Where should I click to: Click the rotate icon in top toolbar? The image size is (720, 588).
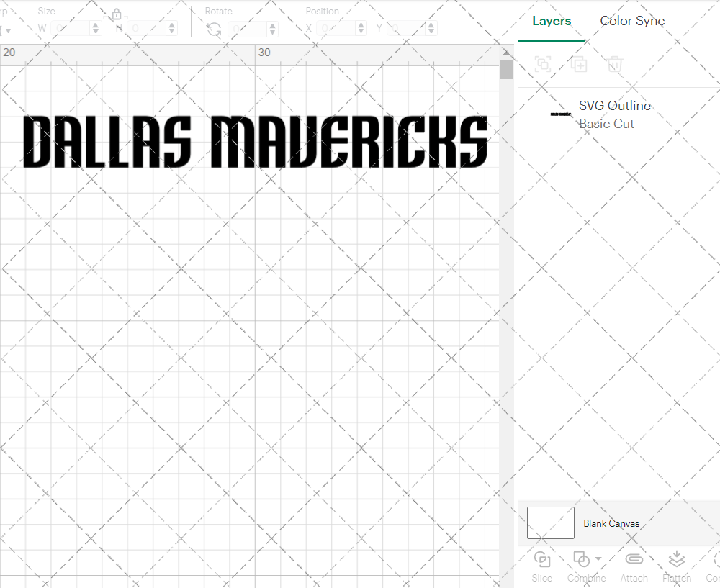[x=214, y=28]
